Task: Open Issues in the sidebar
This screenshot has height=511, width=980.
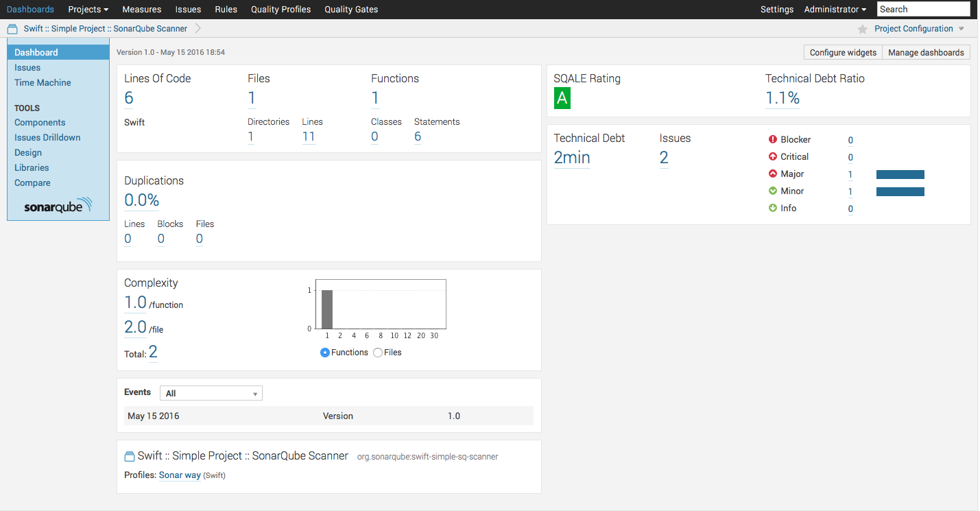Action: (x=27, y=67)
